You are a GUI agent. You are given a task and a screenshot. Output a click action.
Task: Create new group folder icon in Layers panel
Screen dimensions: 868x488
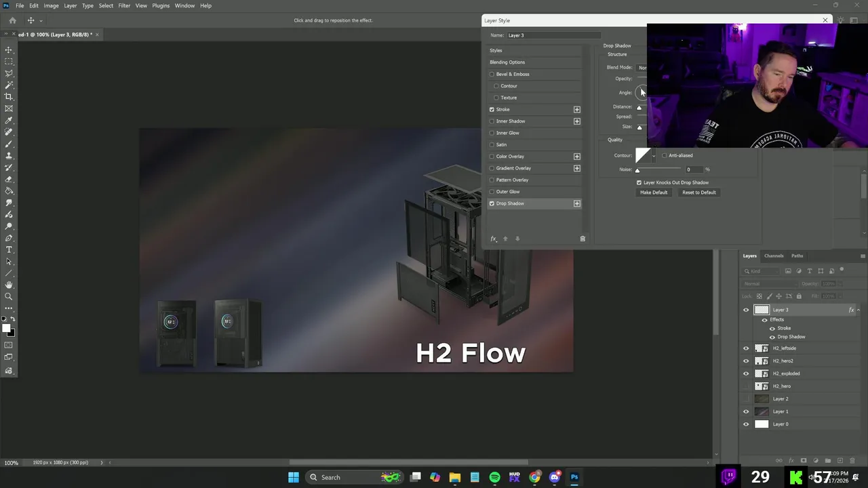pyautogui.click(x=828, y=461)
